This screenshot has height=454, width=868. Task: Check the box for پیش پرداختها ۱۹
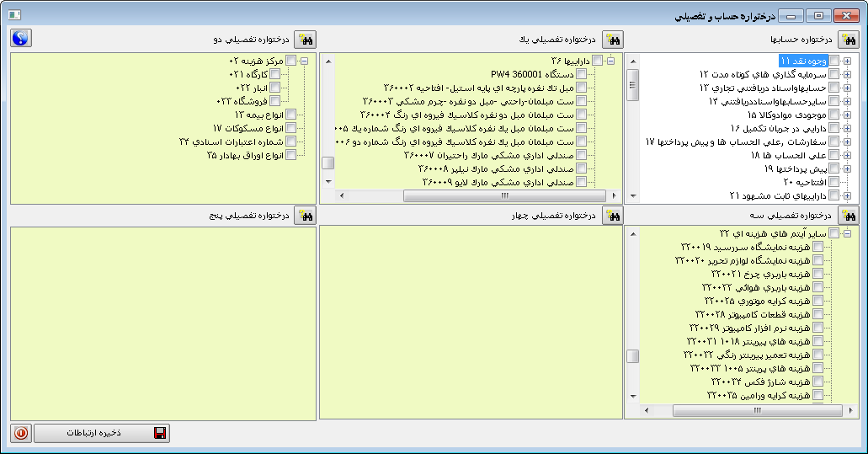(x=833, y=168)
